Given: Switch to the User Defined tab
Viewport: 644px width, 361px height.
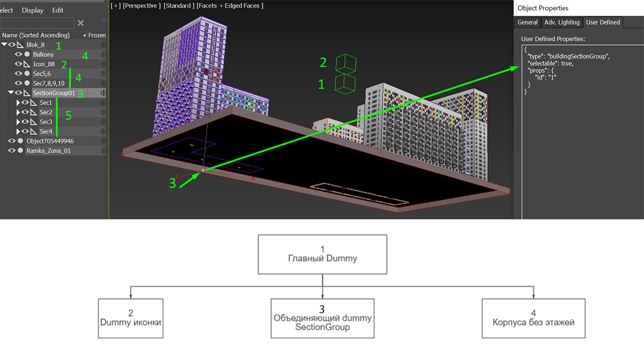Looking at the screenshot, I should [603, 23].
